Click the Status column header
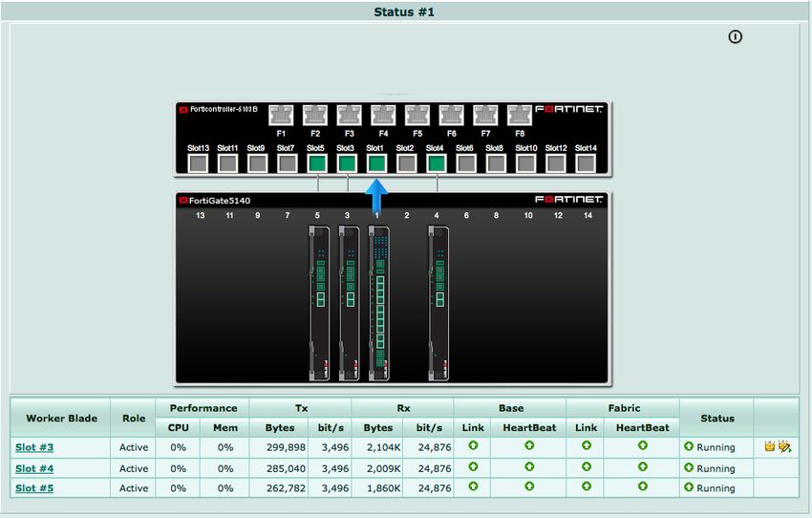Image resolution: width=812 pixels, height=518 pixels. pos(717,418)
